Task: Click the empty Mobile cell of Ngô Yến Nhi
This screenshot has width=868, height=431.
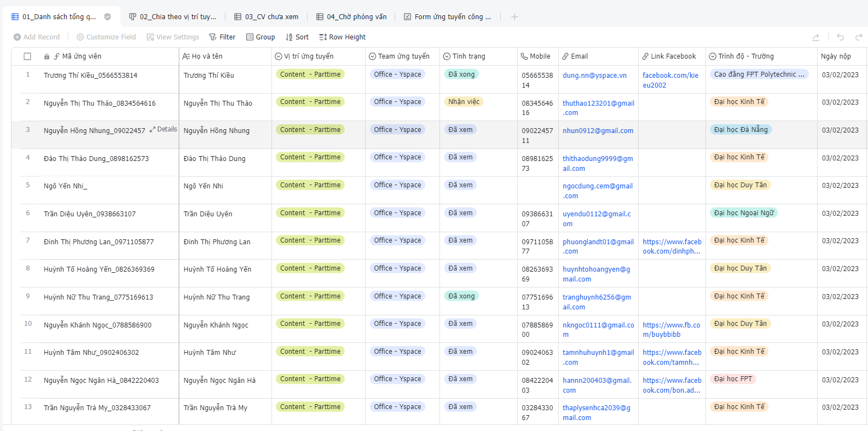Action: [538, 190]
